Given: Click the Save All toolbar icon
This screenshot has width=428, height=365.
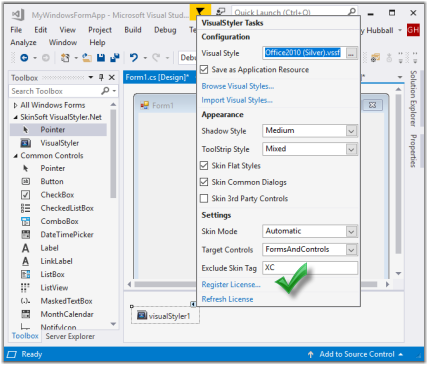Looking at the screenshot, I should 115,58.
